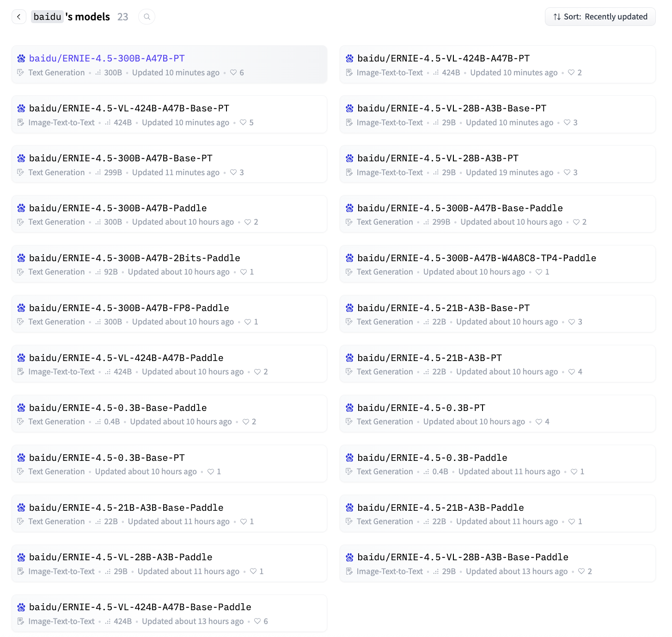Screen dimensions: 672x637
Task: Go to baidu/ERNIE-4.5-VL-28B-A3B-Base-Paddle
Action: click(463, 557)
